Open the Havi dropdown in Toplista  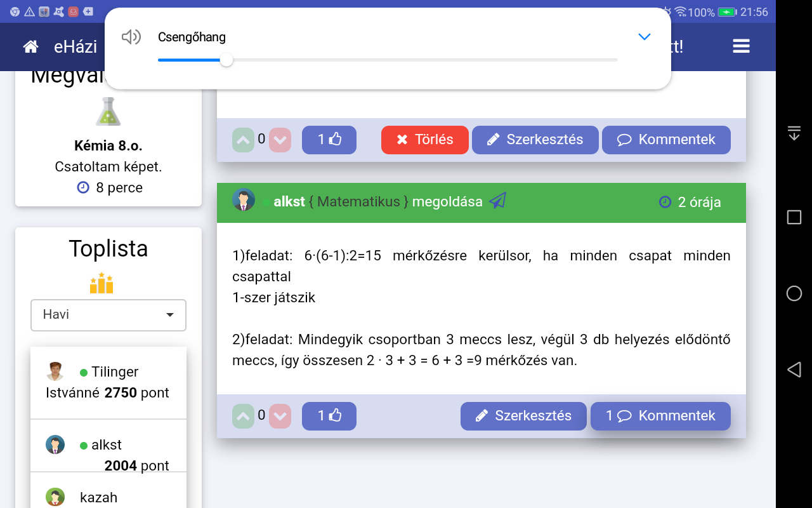coord(108,315)
